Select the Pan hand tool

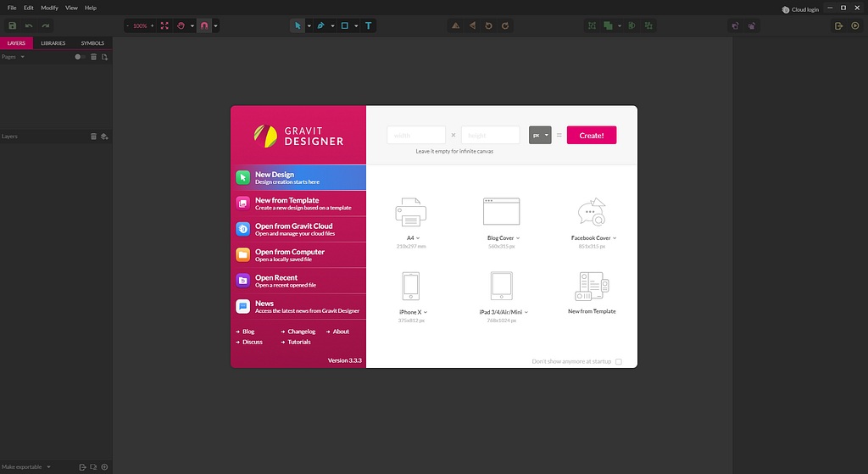coord(181,25)
